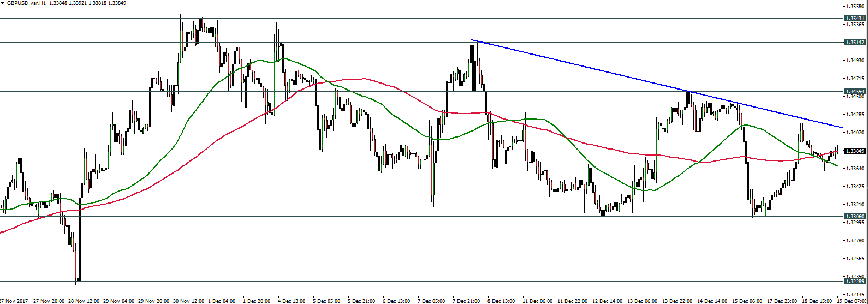
Task: Click the current price label 1.33849
Action: [854, 151]
